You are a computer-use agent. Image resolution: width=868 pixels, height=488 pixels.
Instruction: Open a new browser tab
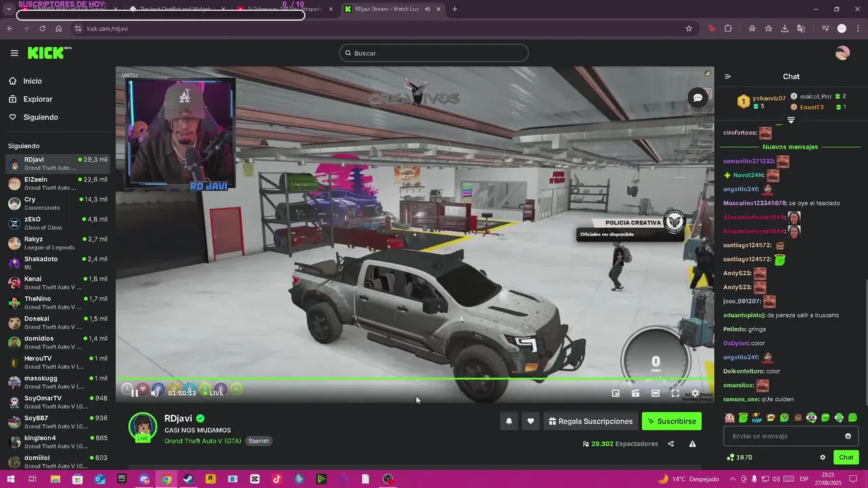(454, 9)
